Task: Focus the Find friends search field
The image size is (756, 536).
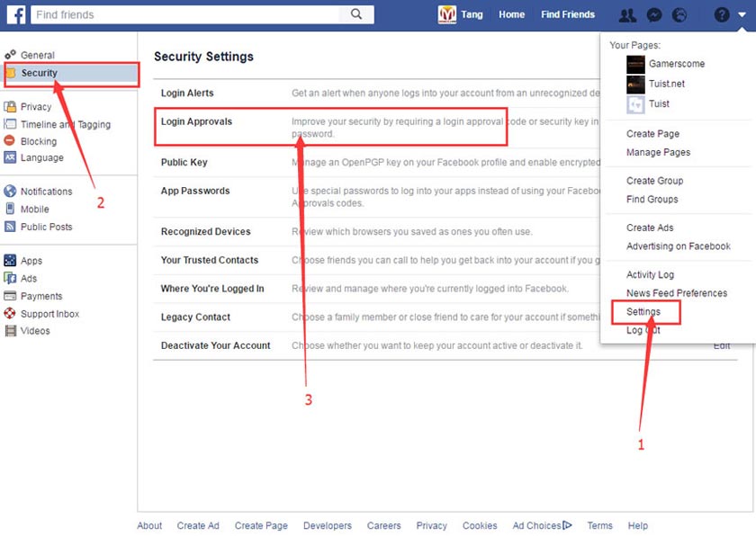Action: (x=185, y=14)
